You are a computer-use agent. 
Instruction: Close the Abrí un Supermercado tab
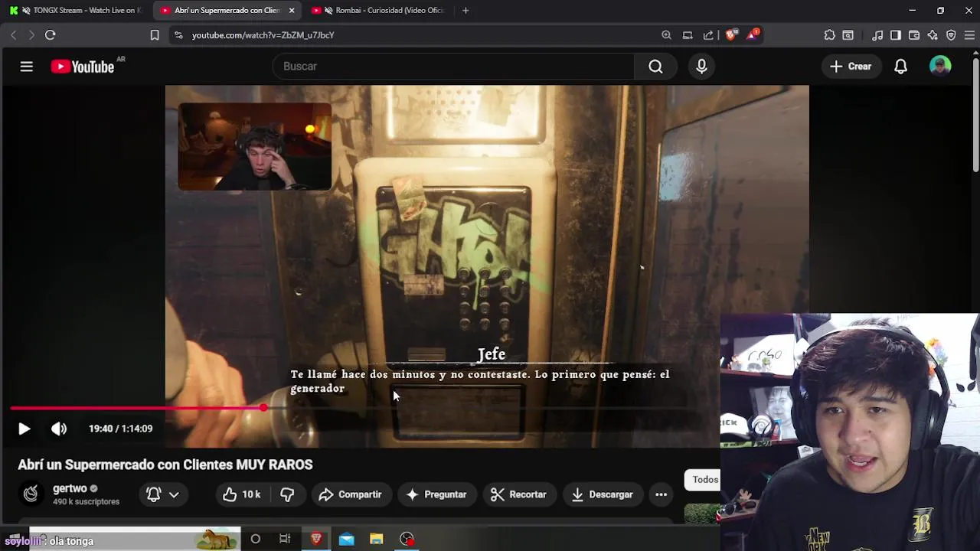tap(292, 11)
